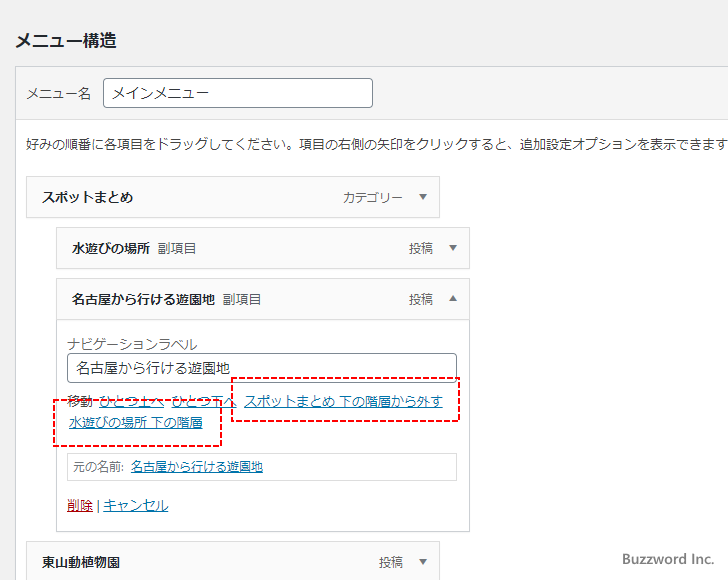Click the ナビゲーションラベル text field
Image resolution: width=728 pixels, height=580 pixels.
(262, 368)
